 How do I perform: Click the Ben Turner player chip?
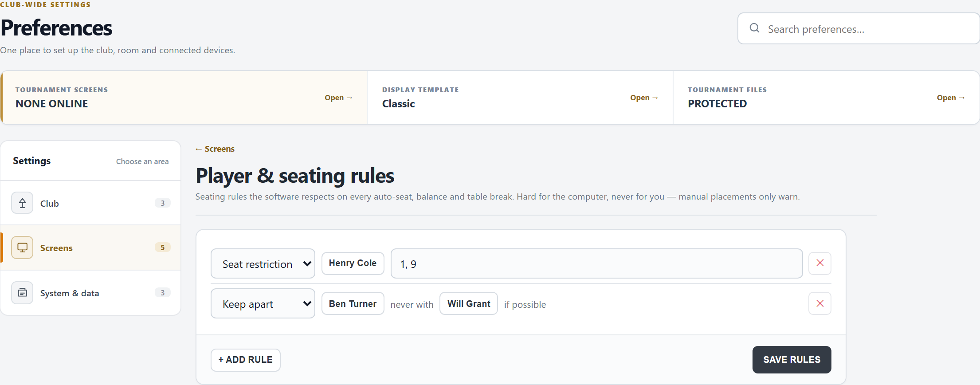pyautogui.click(x=353, y=303)
